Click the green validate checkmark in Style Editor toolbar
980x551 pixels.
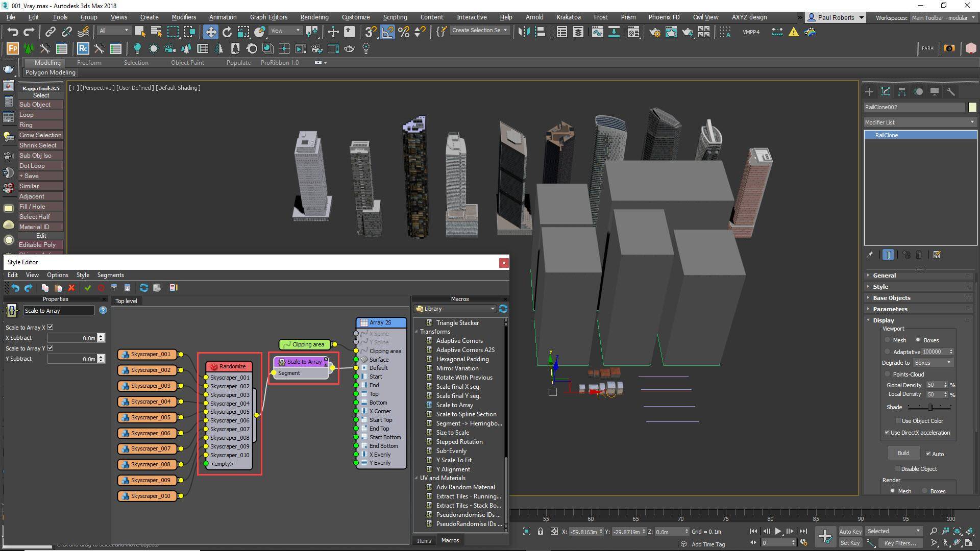pyautogui.click(x=87, y=288)
